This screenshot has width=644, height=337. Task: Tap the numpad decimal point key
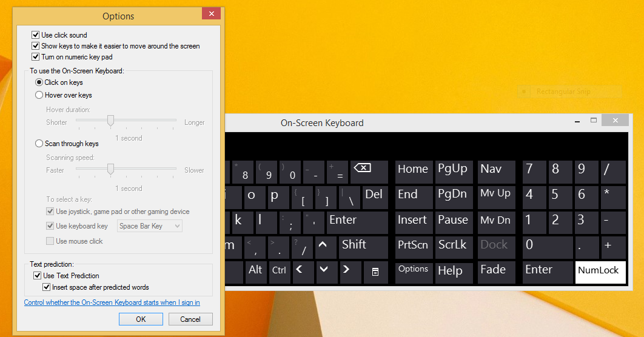tap(586, 247)
